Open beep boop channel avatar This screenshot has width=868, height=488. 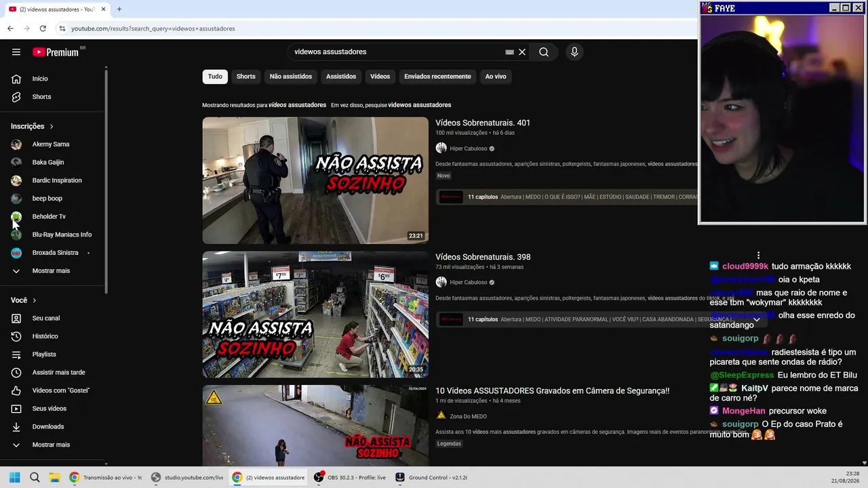[16, 199]
